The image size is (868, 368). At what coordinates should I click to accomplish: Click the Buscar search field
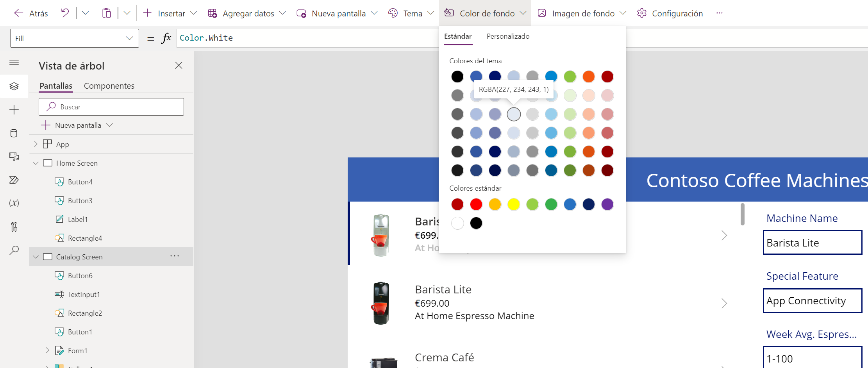tap(111, 107)
